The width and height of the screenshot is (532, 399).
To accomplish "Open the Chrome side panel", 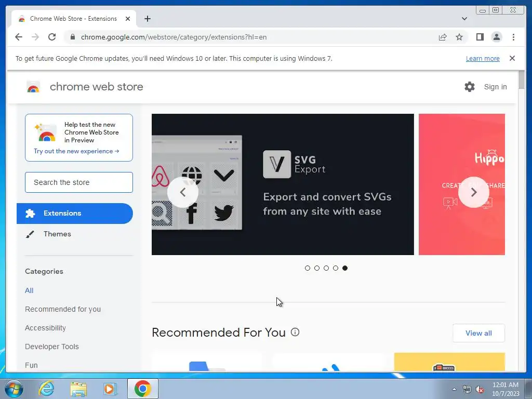I will (480, 37).
